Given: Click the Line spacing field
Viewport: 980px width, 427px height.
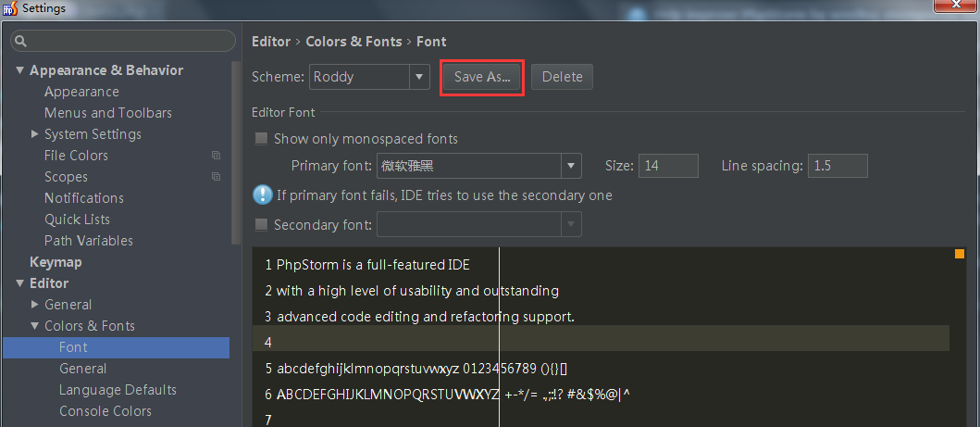Looking at the screenshot, I should 837,166.
